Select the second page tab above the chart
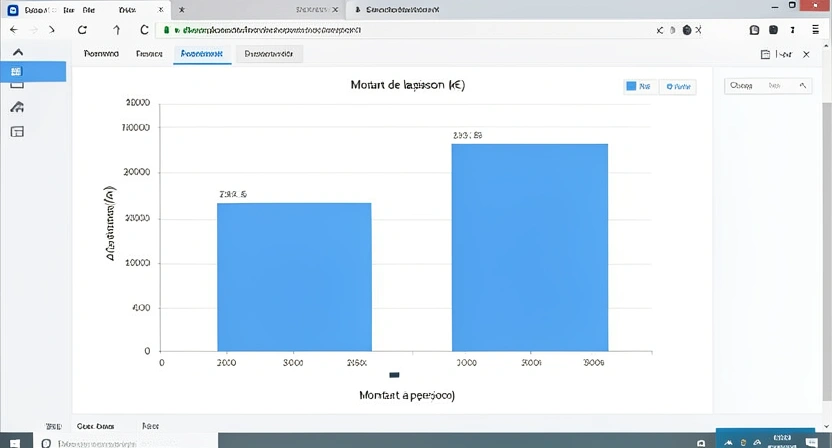This screenshot has height=448, width=832. (x=149, y=54)
